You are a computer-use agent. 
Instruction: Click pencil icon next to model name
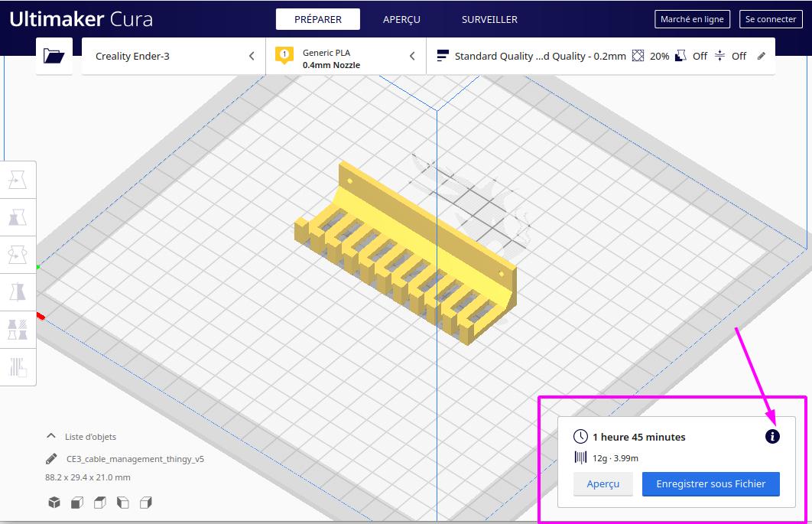click(51, 459)
